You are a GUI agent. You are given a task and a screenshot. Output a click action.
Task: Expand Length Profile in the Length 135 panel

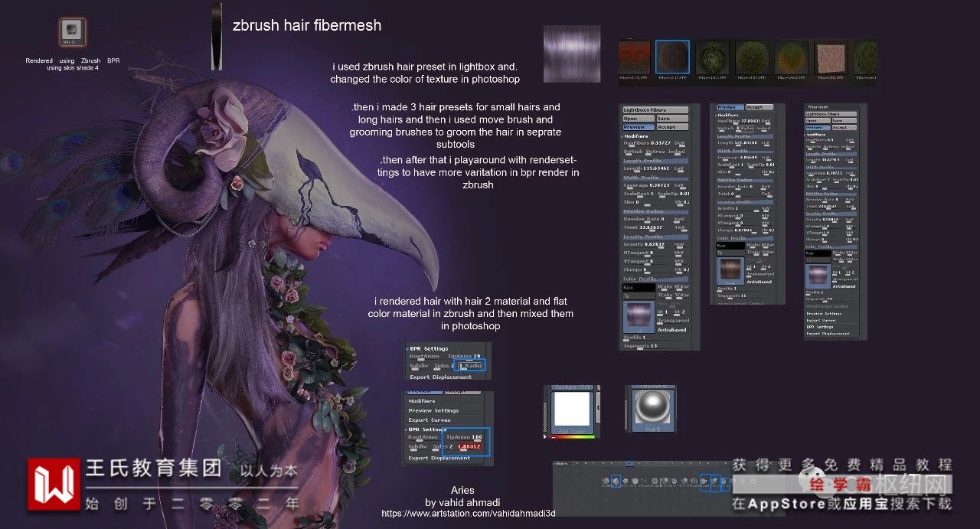pyautogui.click(x=655, y=161)
